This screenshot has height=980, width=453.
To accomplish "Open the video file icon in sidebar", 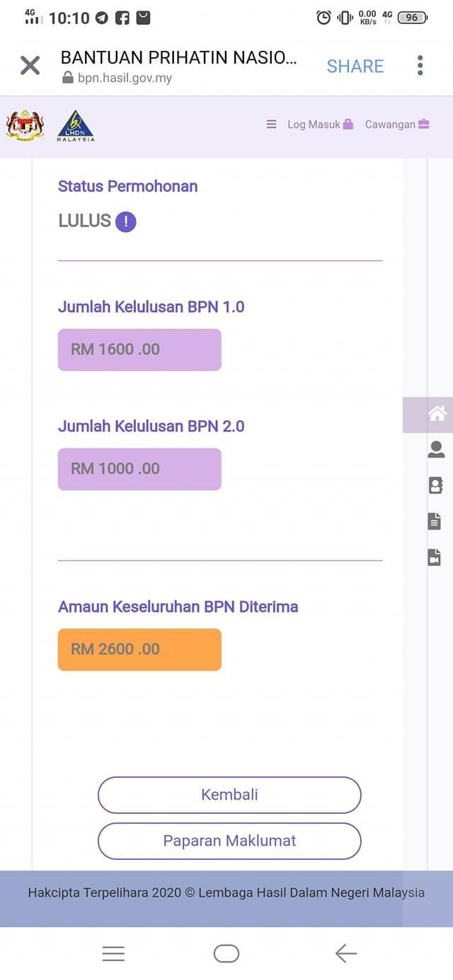I will pyautogui.click(x=435, y=557).
